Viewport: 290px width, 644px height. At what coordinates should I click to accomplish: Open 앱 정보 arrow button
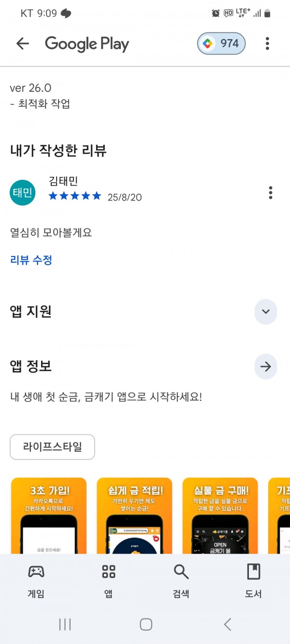pos(266,367)
